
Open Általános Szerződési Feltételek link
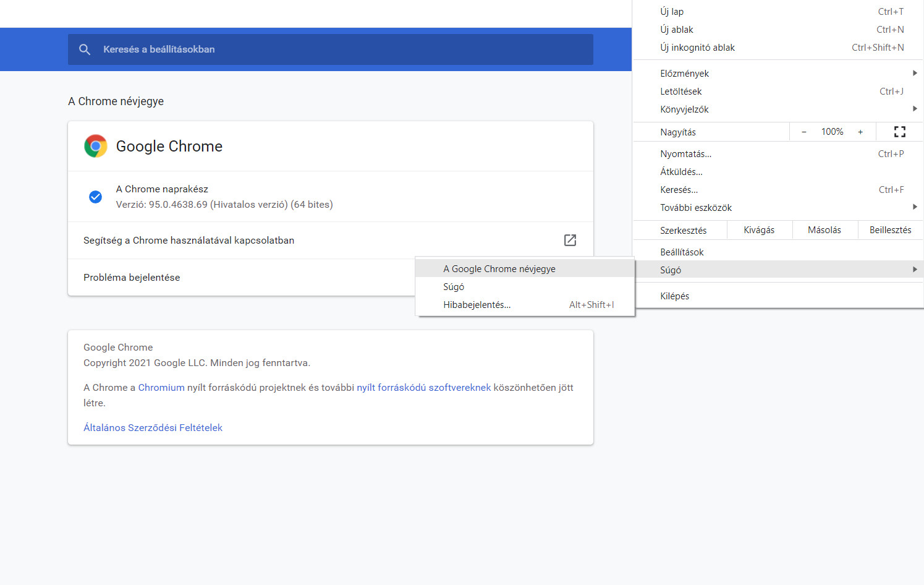click(x=153, y=428)
